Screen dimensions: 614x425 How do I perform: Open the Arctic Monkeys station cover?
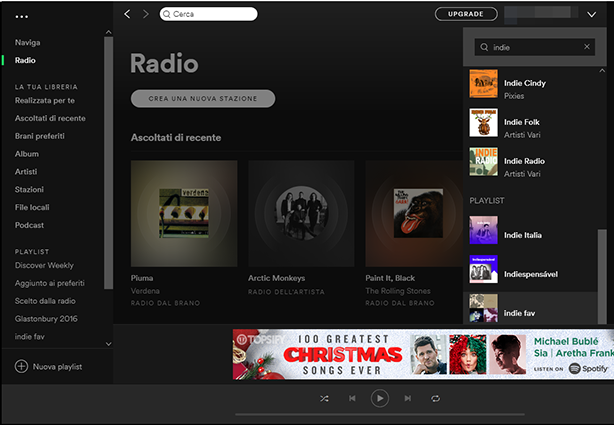301,213
